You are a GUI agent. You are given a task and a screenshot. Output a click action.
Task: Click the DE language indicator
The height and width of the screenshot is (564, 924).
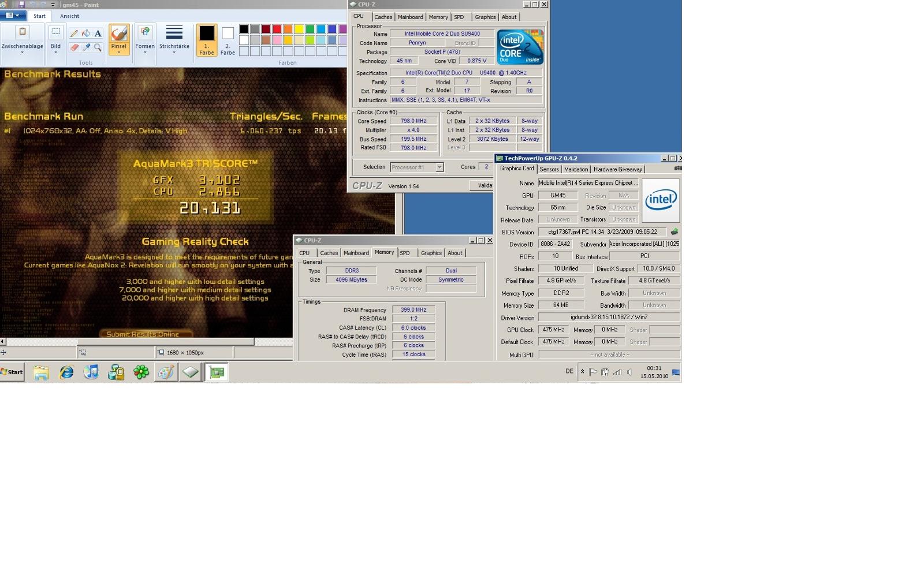[x=569, y=372]
